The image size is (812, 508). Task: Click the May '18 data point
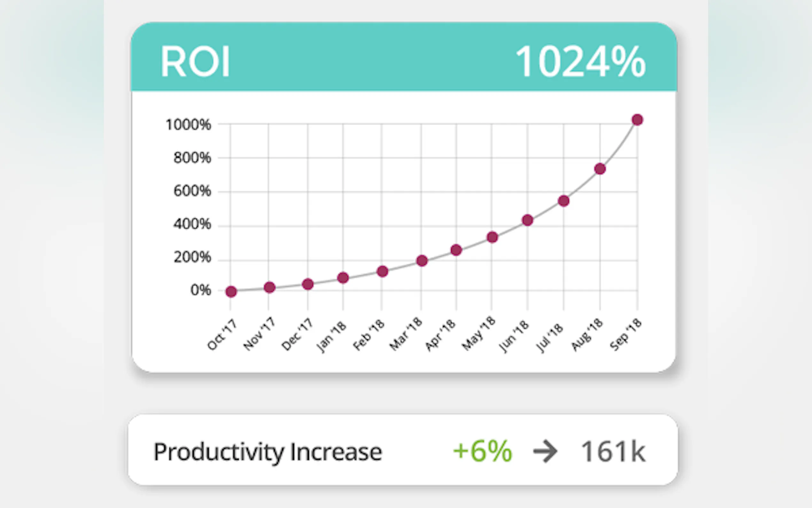[x=492, y=237]
